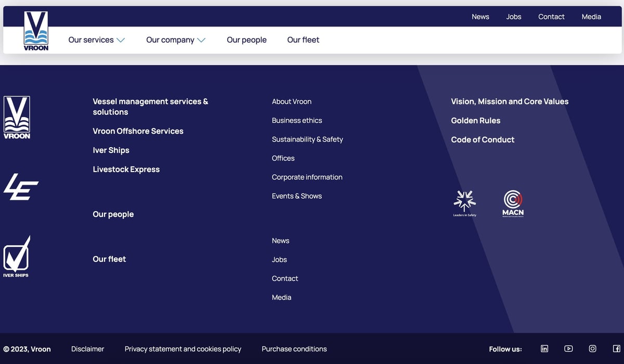Go to Media in top bar
The width and height of the screenshot is (624, 364).
[x=591, y=17]
